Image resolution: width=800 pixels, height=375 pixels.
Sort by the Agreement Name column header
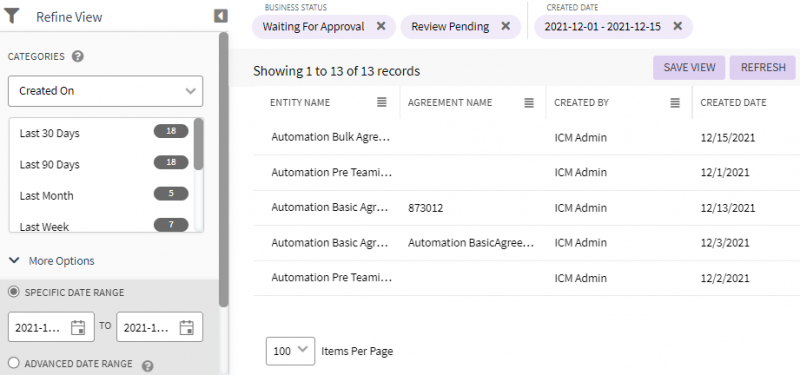pos(450,103)
